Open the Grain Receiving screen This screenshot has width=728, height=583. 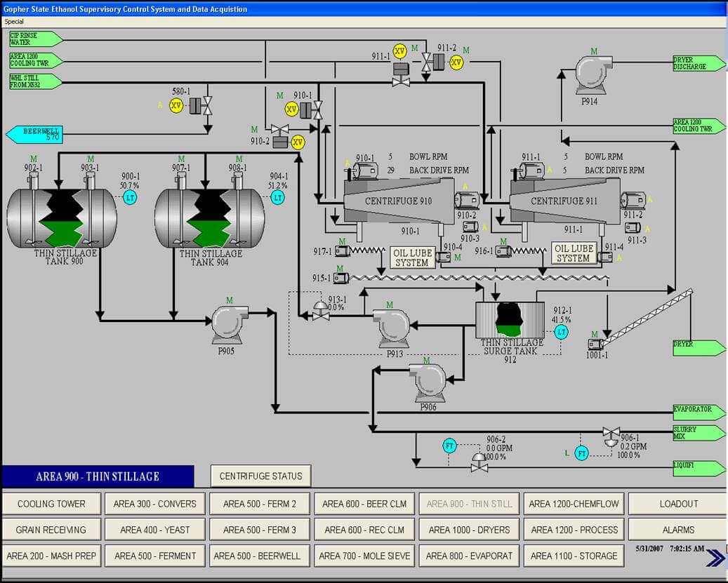point(51,530)
